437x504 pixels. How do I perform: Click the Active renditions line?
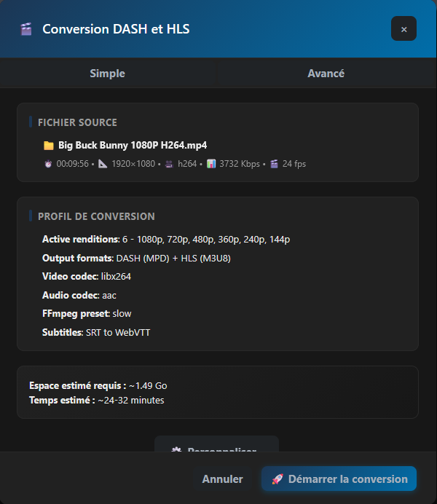(x=166, y=240)
